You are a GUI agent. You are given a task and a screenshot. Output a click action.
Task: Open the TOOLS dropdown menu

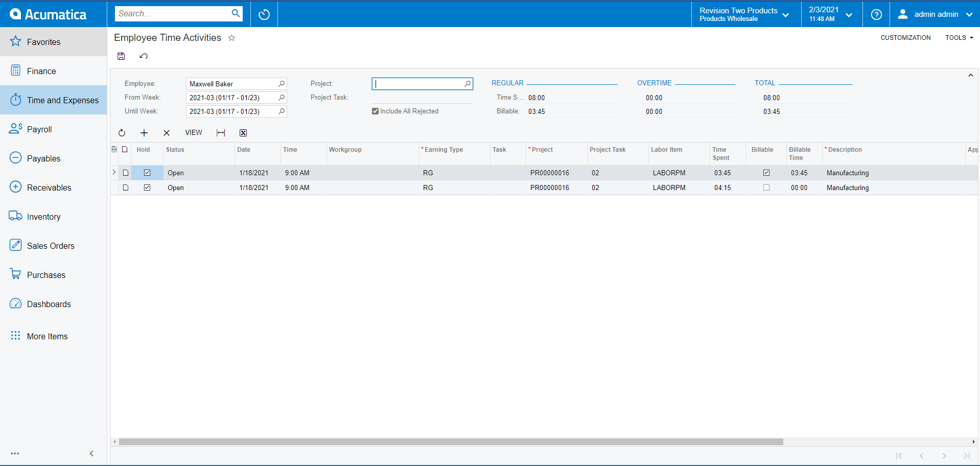959,38
